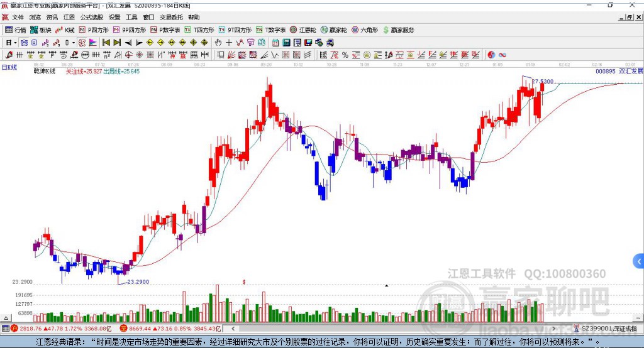Open the 板块 sector view
Image resolution: width=644 pixels, height=348 pixels.
coord(41,30)
